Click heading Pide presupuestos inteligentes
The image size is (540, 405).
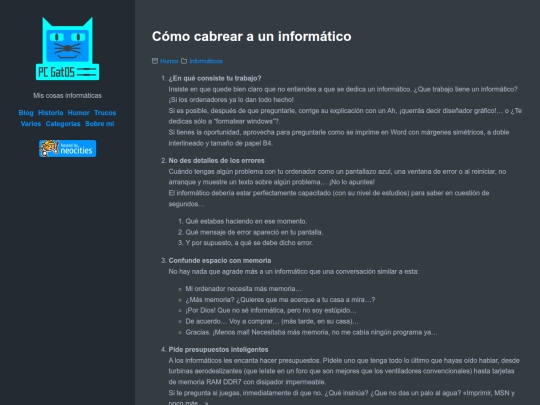click(x=218, y=350)
